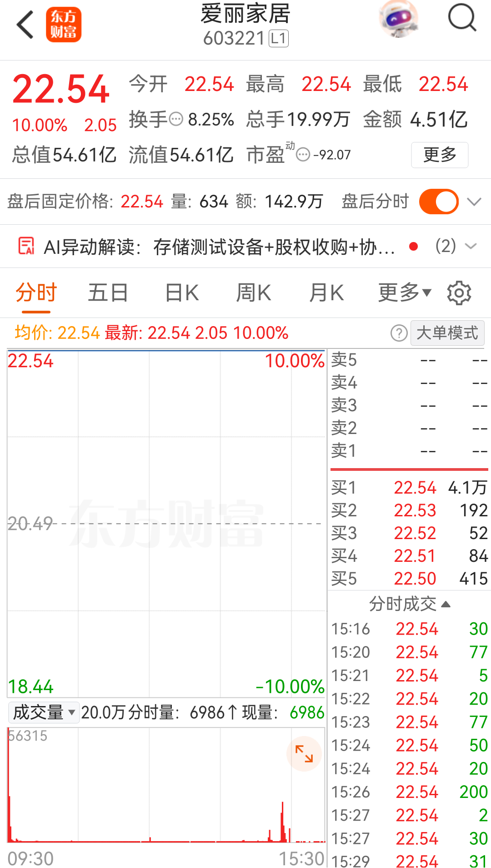Select the 15:21 trade with 5 volume
This screenshot has width=491, height=868.
pos(409,676)
